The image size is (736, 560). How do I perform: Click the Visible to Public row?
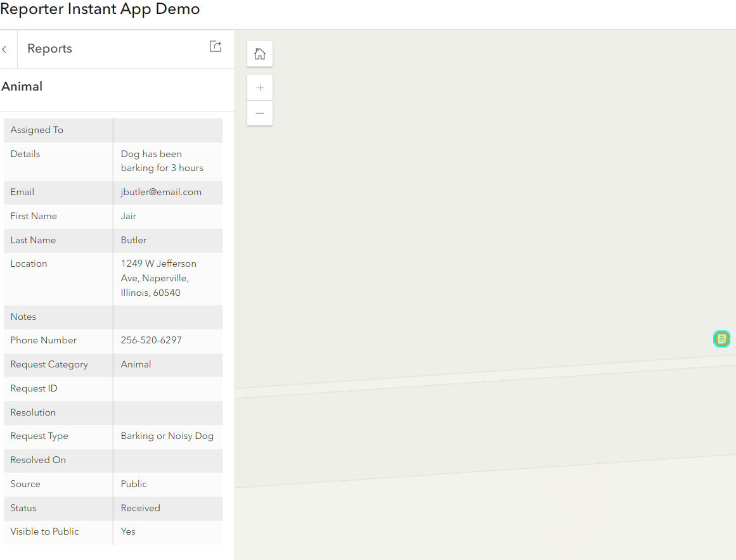click(x=44, y=531)
